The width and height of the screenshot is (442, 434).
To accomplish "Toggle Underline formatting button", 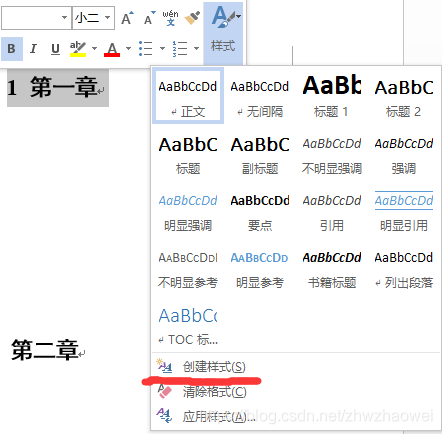I will [x=55, y=49].
